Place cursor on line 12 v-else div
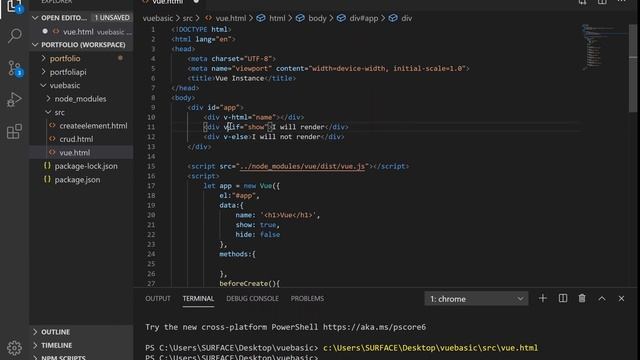640x360 pixels. (x=273, y=137)
